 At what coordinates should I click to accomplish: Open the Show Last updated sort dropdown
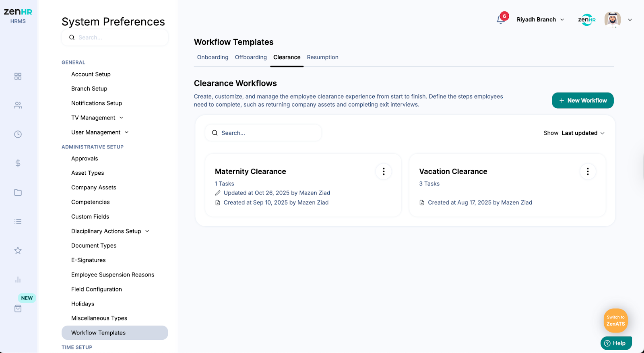574,133
